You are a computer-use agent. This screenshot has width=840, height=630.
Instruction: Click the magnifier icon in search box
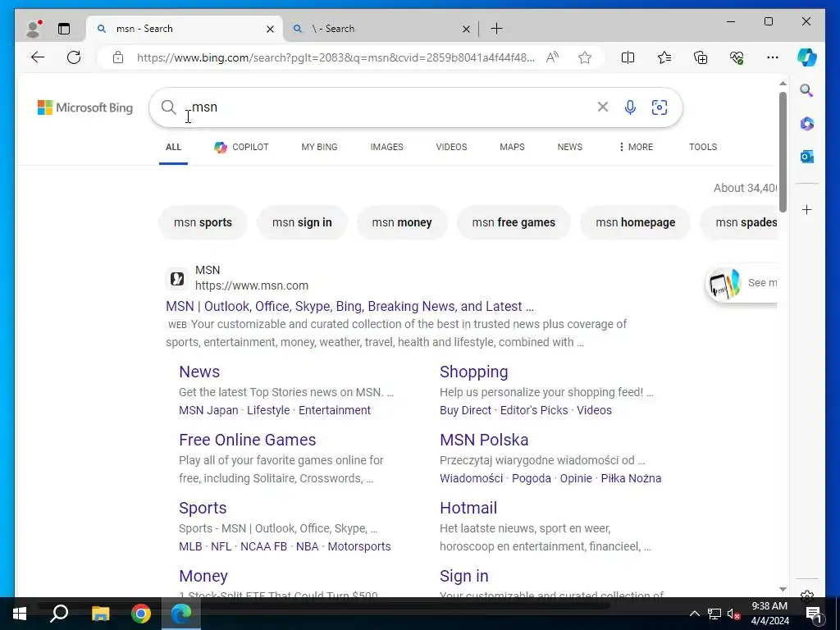point(169,107)
